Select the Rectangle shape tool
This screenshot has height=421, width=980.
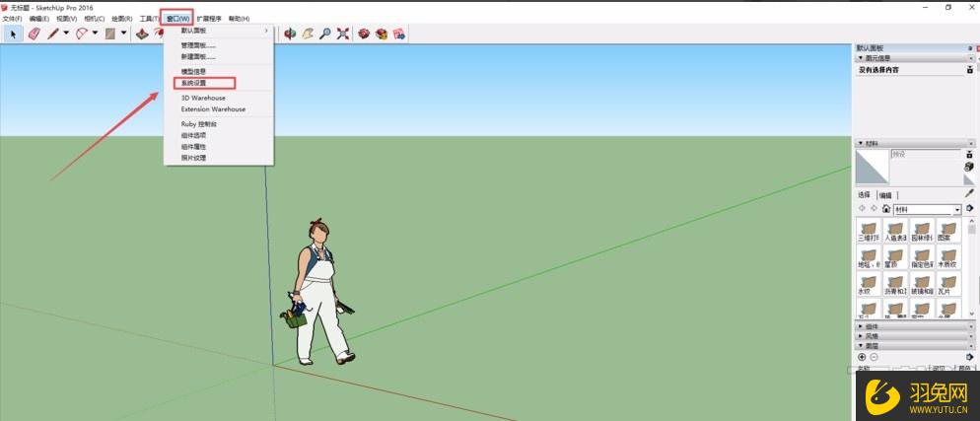110,34
